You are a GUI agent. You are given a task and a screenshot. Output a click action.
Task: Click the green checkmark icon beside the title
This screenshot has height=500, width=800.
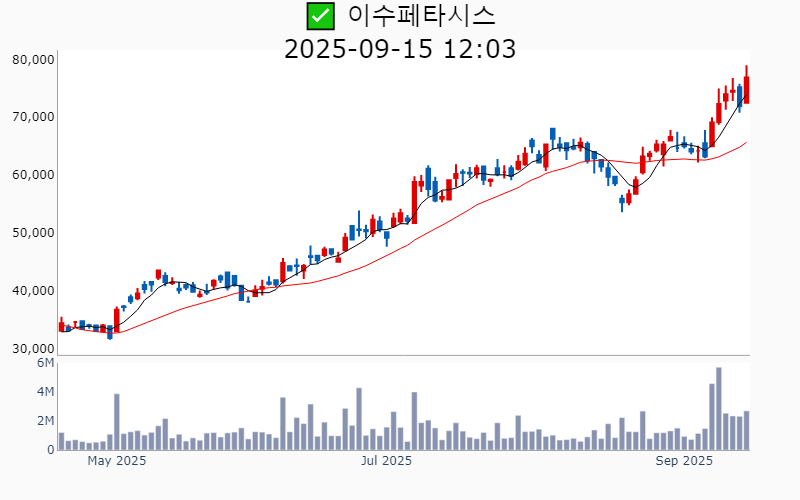pos(320,16)
